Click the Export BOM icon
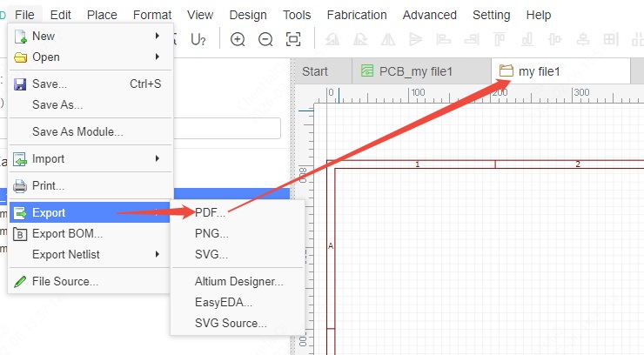The height and width of the screenshot is (355, 644). click(20, 234)
